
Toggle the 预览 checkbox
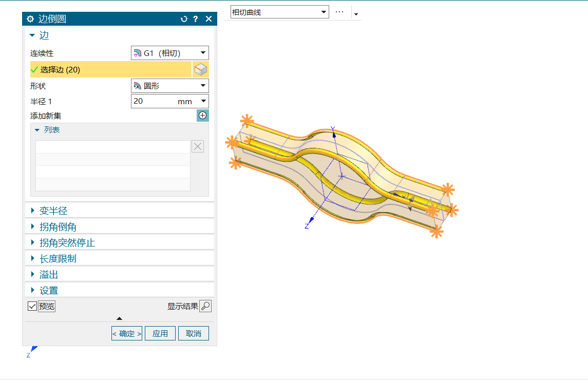pos(32,306)
